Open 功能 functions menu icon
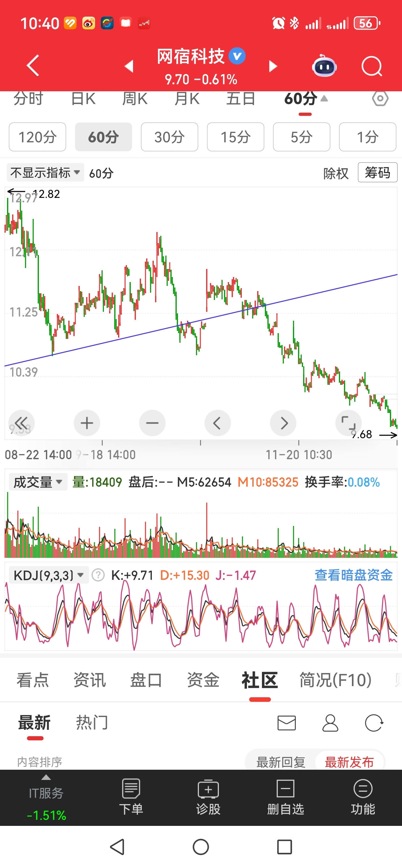This screenshot has width=402, height=868. click(x=363, y=797)
